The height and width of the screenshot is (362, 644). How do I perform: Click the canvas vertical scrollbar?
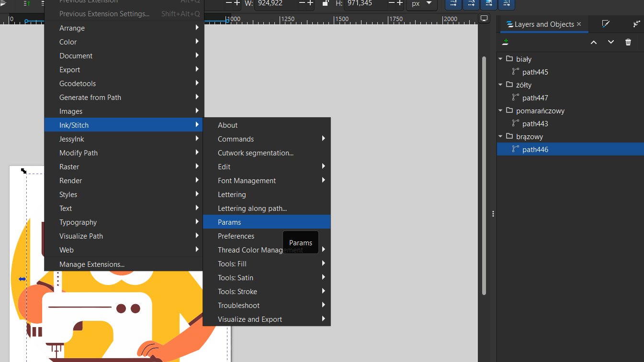484,175
